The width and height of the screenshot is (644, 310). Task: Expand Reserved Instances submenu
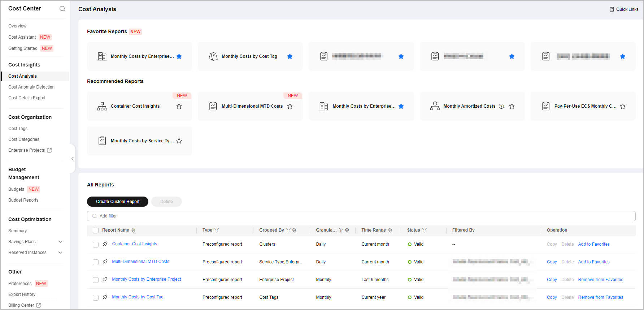[x=60, y=253]
